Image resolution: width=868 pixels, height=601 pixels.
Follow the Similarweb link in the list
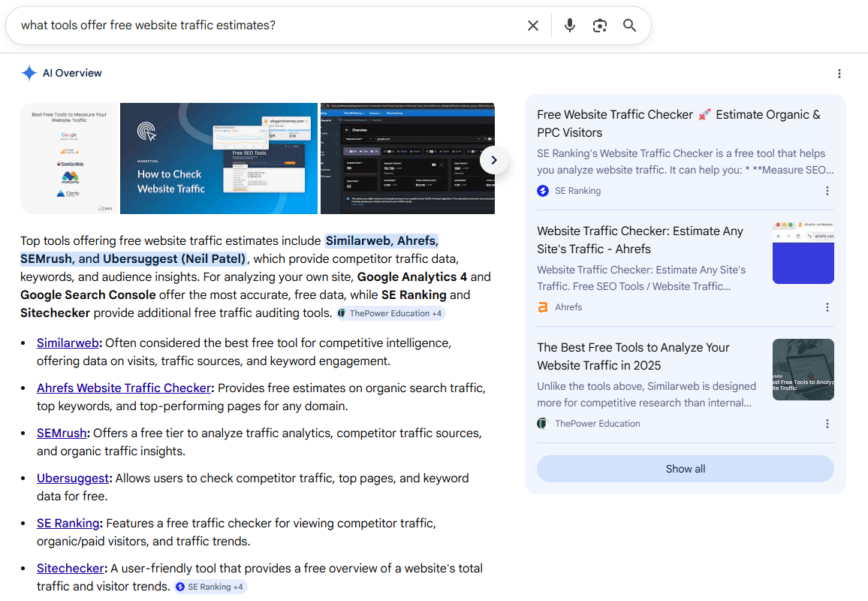pyautogui.click(x=68, y=343)
